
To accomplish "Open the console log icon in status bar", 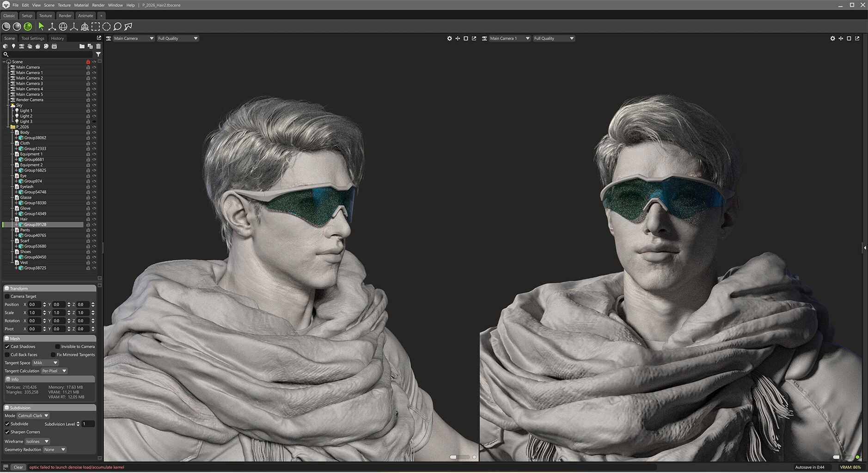I will click(x=6, y=467).
